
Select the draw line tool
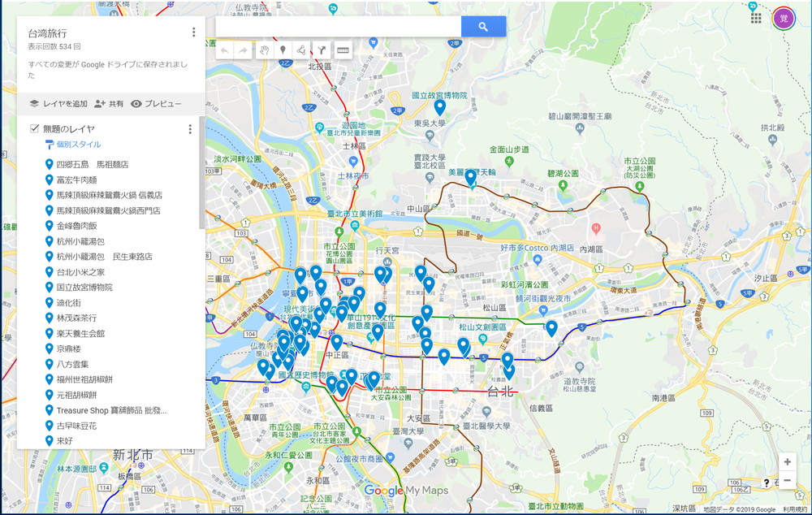(x=301, y=50)
